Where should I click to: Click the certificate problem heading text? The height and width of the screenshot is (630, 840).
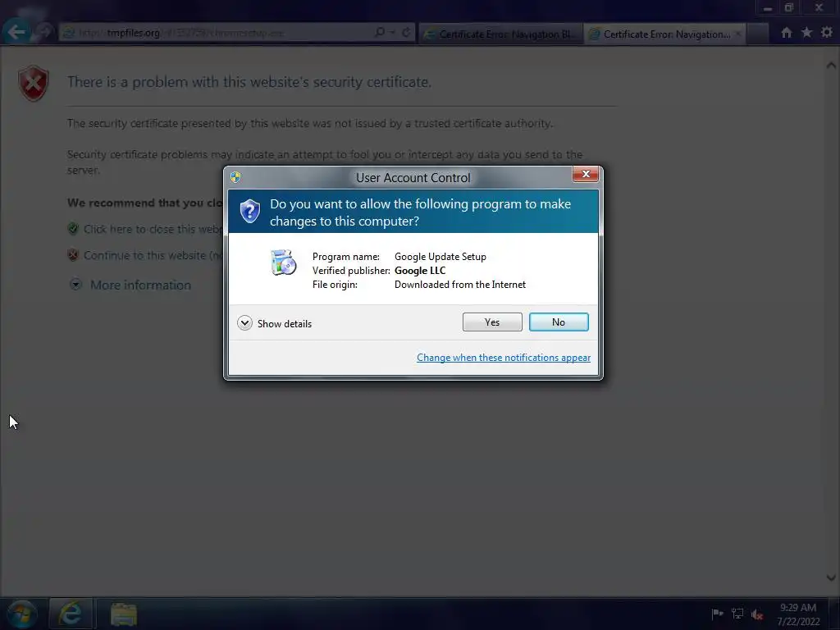pyautogui.click(x=249, y=82)
